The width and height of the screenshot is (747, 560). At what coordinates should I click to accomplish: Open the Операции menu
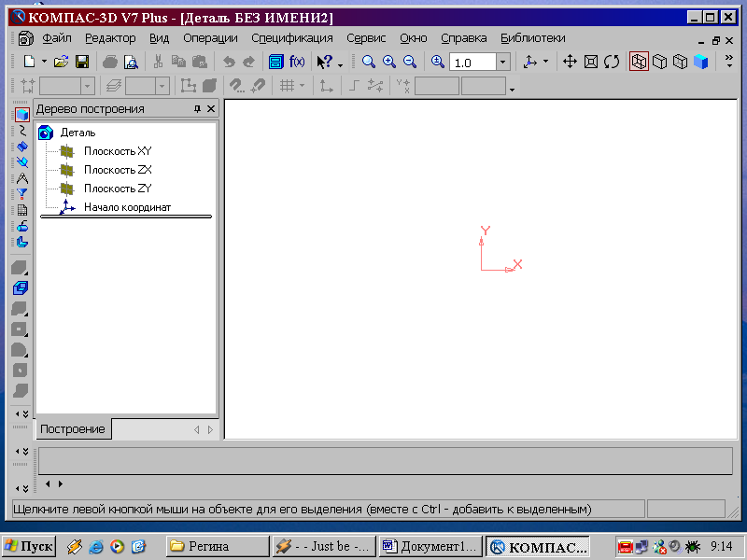click(210, 38)
